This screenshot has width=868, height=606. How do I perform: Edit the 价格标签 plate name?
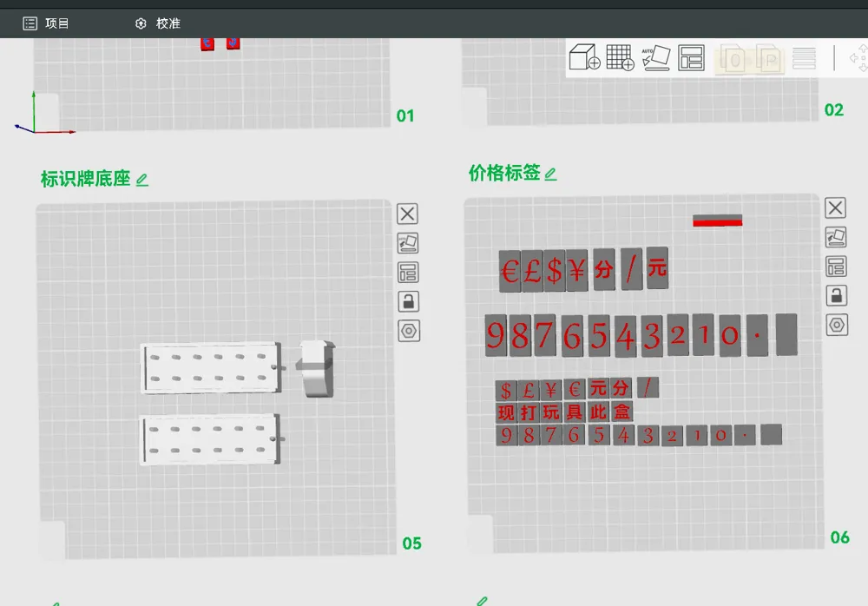550,175
